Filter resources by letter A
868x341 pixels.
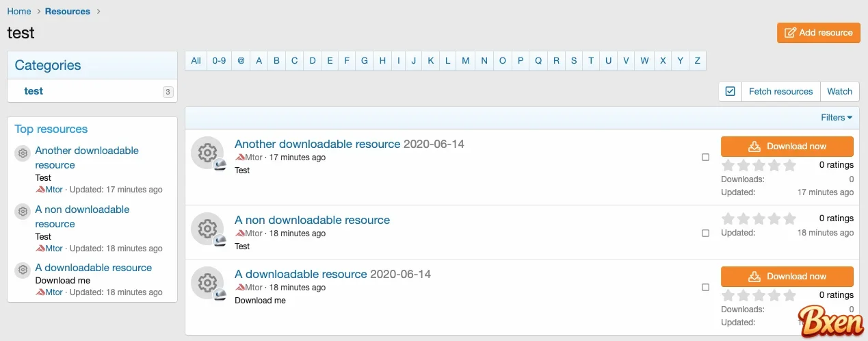point(259,60)
